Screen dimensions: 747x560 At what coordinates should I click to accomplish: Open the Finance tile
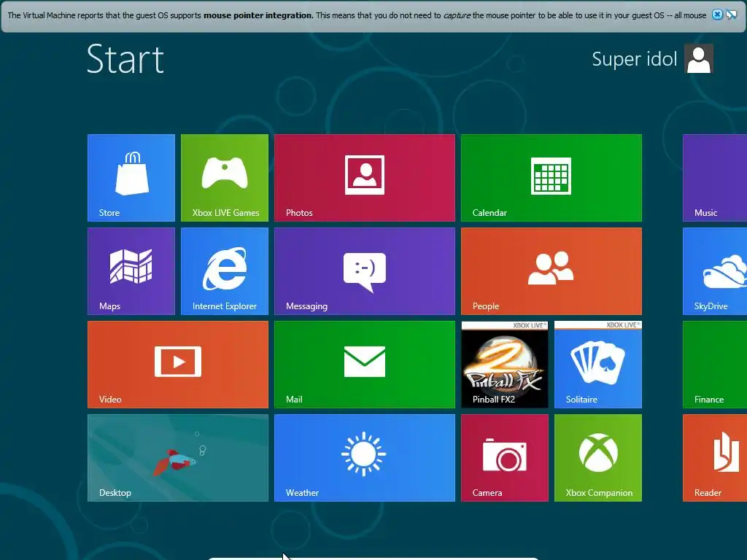coord(715,365)
